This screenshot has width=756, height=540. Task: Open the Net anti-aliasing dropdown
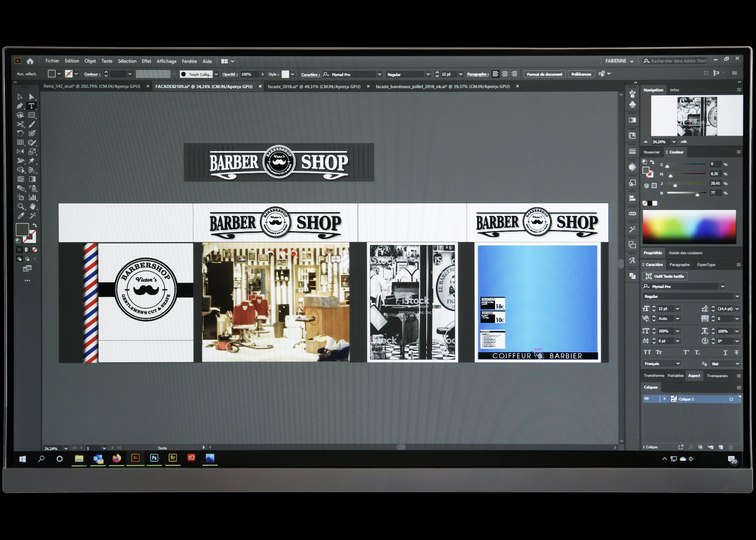pos(725,364)
